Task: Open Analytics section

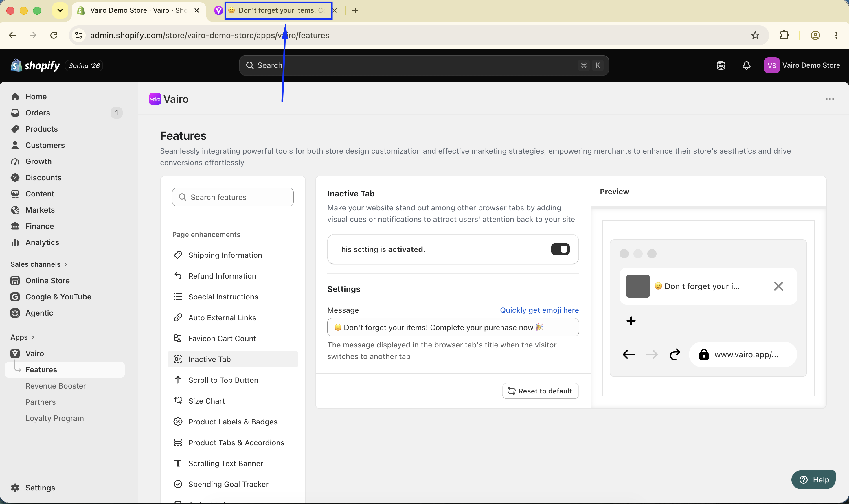Action: point(65,242)
